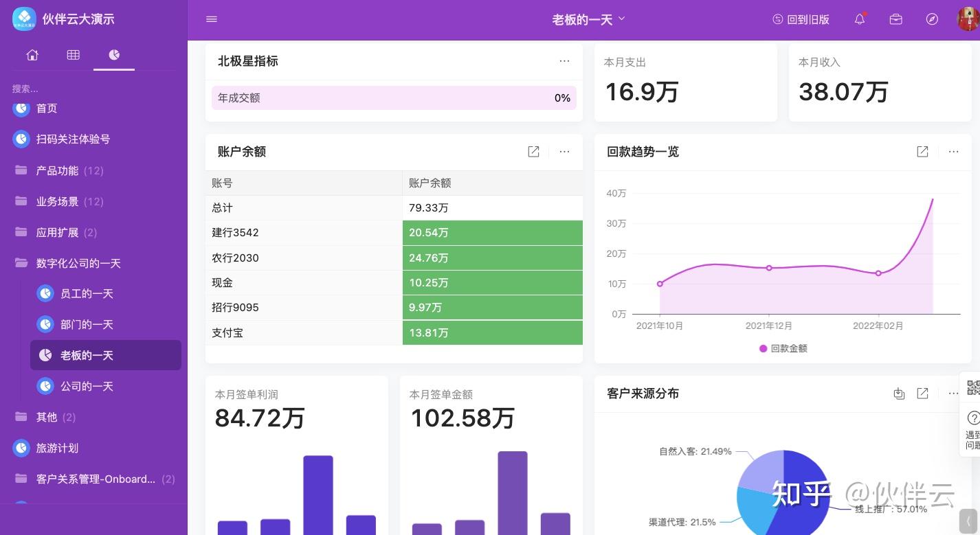The height and width of the screenshot is (535, 980).
Task: Click the compass explore icon
Action: [x=932, y=19]
